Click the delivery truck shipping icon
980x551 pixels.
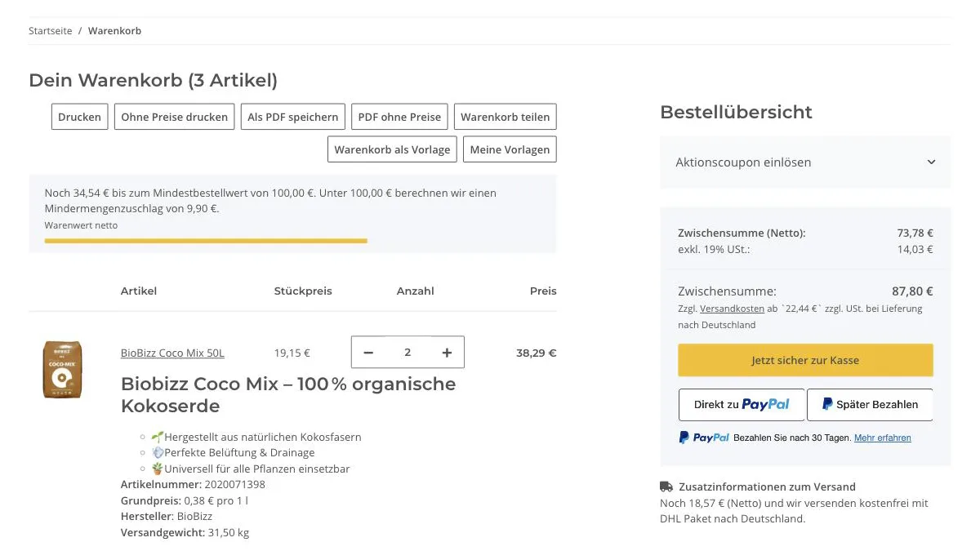point(666,487)
